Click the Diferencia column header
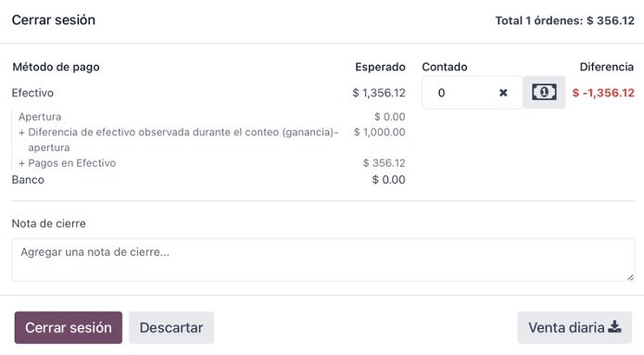The width and height of the screenshot is (644, 355). click(x=607, y=67)
